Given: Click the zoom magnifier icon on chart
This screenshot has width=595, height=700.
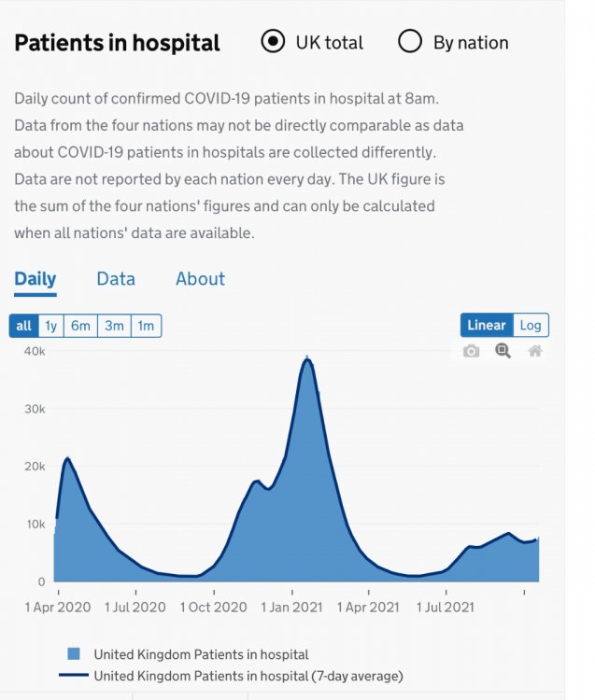Looking at the screenshot, I should [503, 351].
